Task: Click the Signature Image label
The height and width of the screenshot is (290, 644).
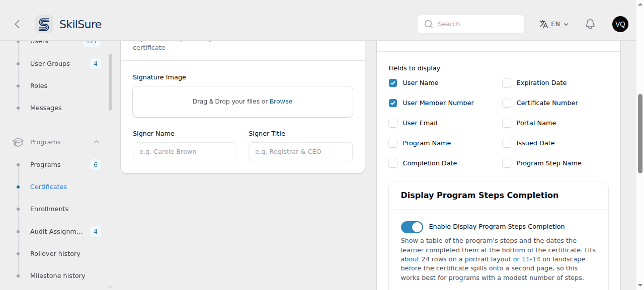Action: pos(159,77)
